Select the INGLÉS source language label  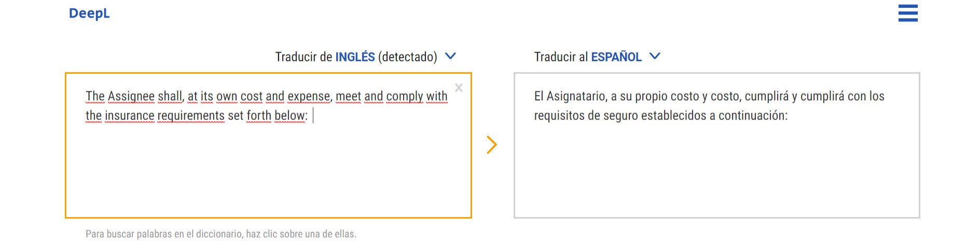(x=355, y=57)
